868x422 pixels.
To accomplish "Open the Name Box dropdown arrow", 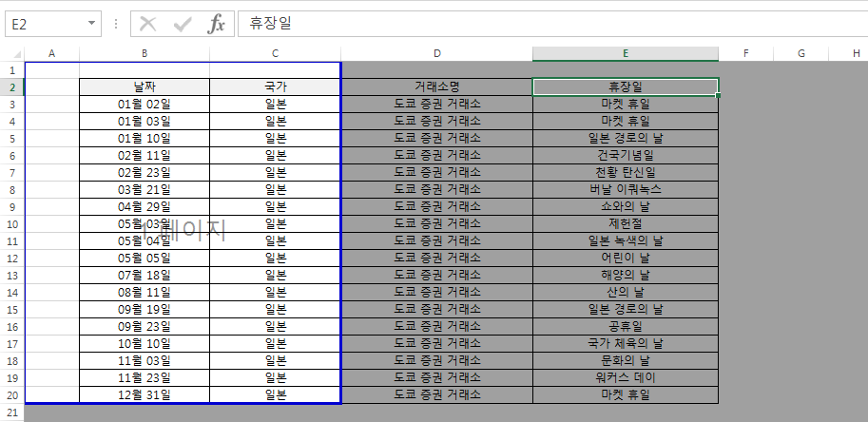I will 91,24.
